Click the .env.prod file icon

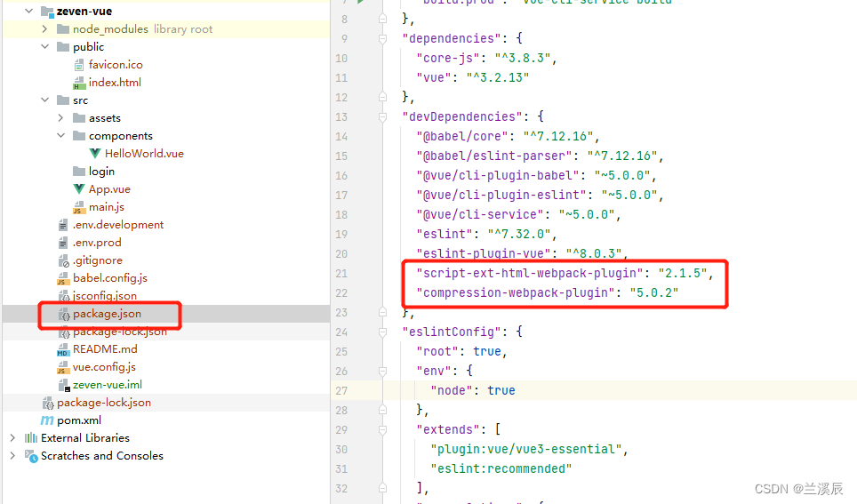click(63, 243)
